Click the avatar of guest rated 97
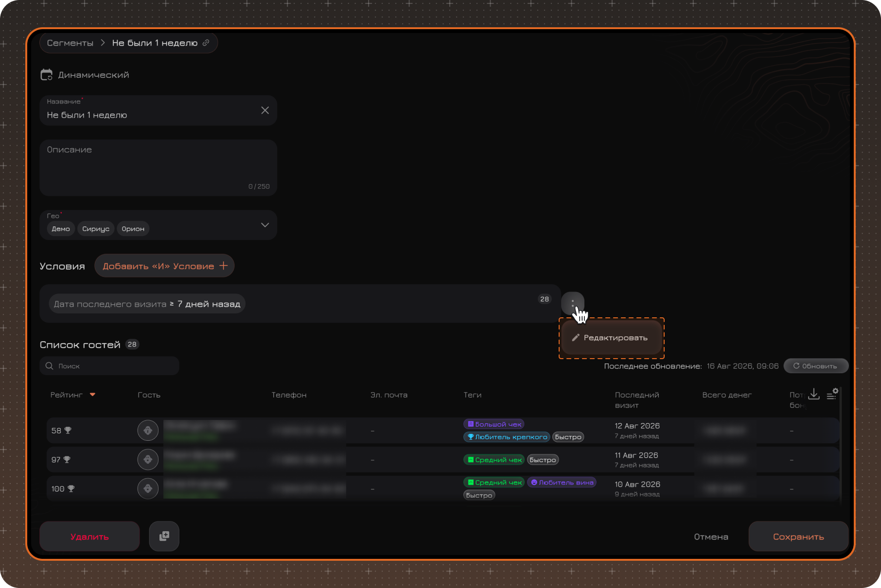The image size is (881, 588). click(148, 460)
